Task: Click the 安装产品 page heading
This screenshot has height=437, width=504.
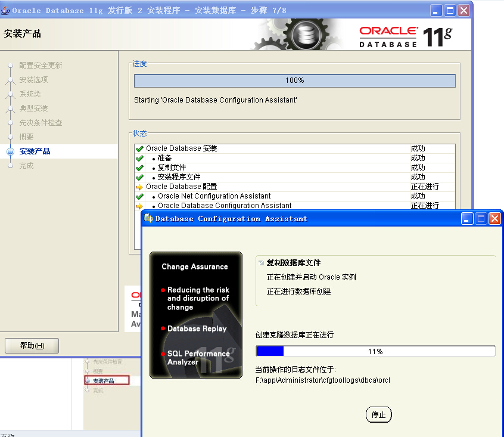Action: pos(22,34)
